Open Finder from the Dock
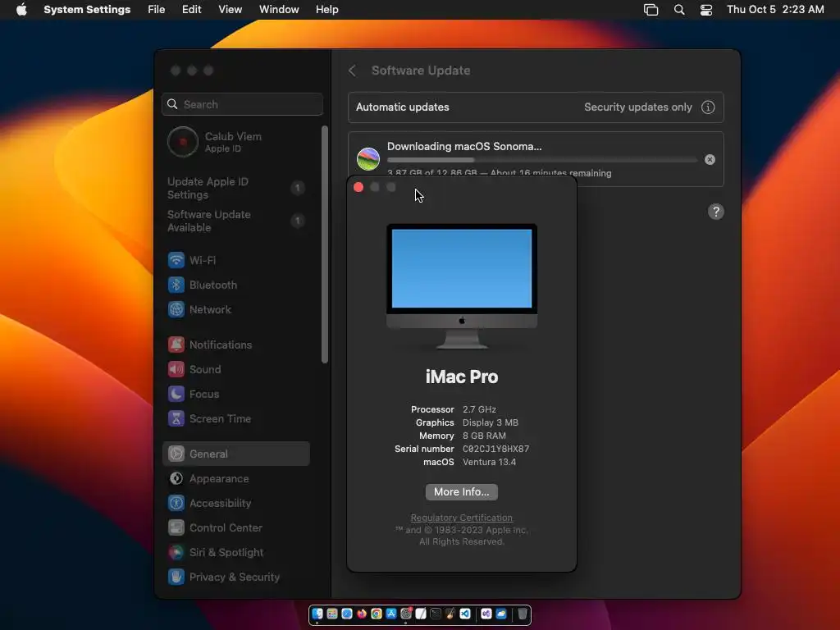840x630 pixels. [x=317, y=614]
